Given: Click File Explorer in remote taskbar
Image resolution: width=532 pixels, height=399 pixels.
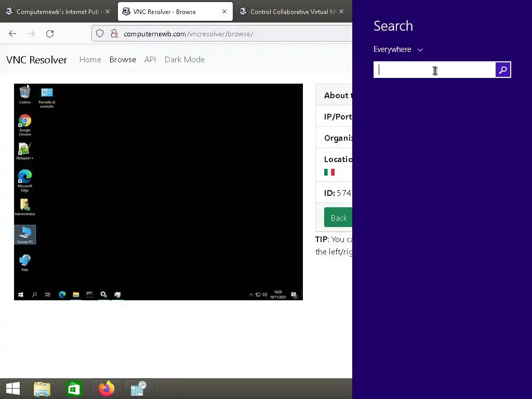Looking at the screenshot, I should click(76, 295).
